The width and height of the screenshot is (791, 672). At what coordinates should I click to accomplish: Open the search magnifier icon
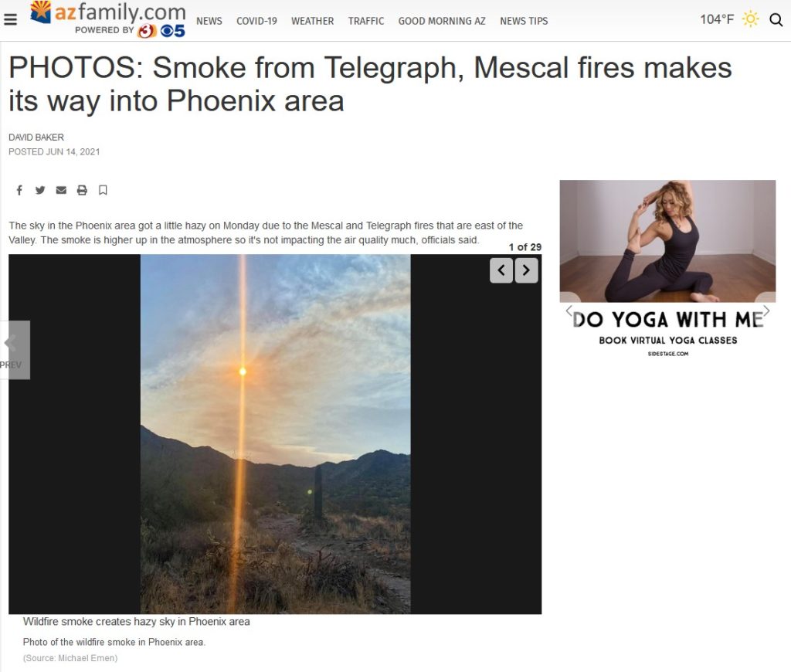776,19
